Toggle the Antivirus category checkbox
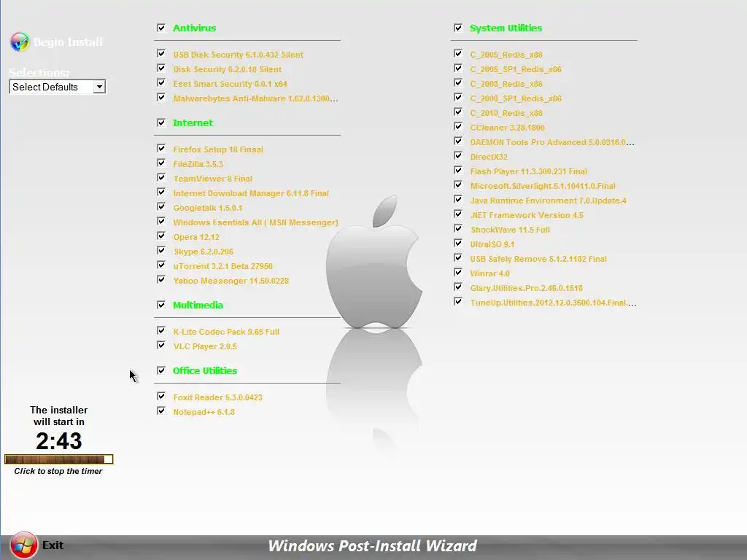Viewport: 747px width, 560px height. tap(161, 28)
